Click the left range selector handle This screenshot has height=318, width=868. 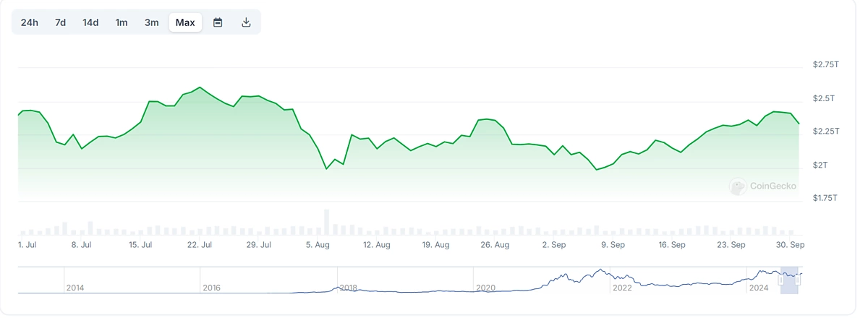(x=781, y=280)
